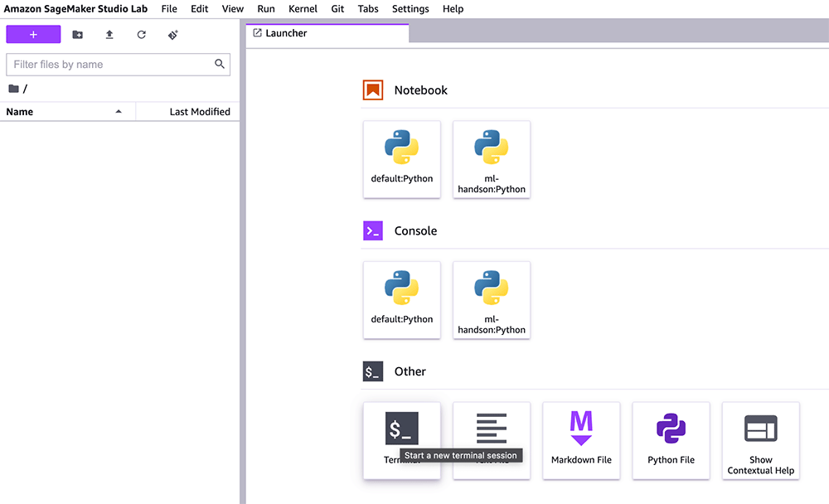Click the Git clone toolbar icon

click(173, 35)
